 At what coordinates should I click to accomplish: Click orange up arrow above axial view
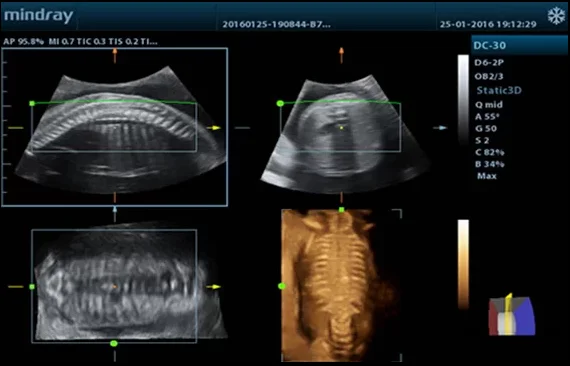click(341, 56)
